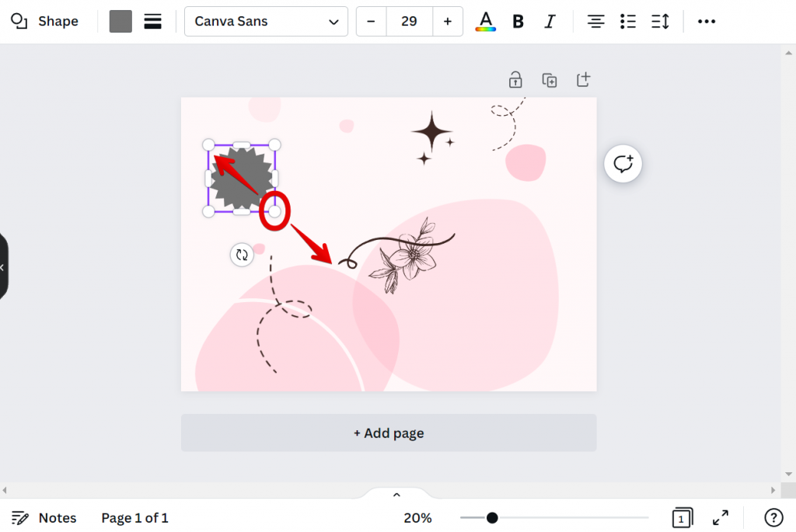Increase font size with the plus stepper

[x=448, y=21]
